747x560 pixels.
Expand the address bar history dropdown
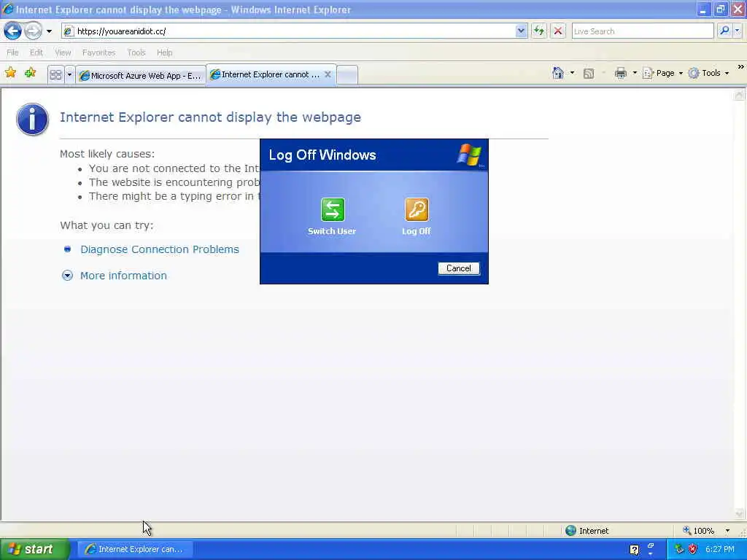click(521, 31)
